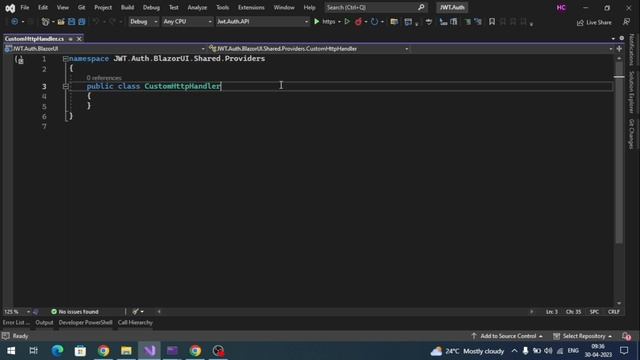
Task: Click Add to Source Control
Action: point(508,336)
